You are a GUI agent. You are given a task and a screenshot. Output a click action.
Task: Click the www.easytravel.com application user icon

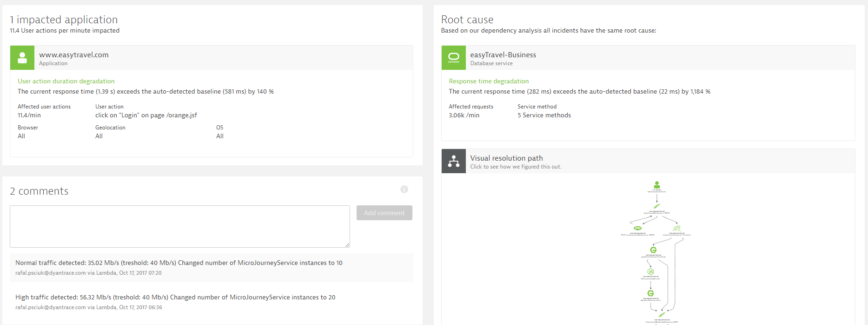[x=22, y=58]
